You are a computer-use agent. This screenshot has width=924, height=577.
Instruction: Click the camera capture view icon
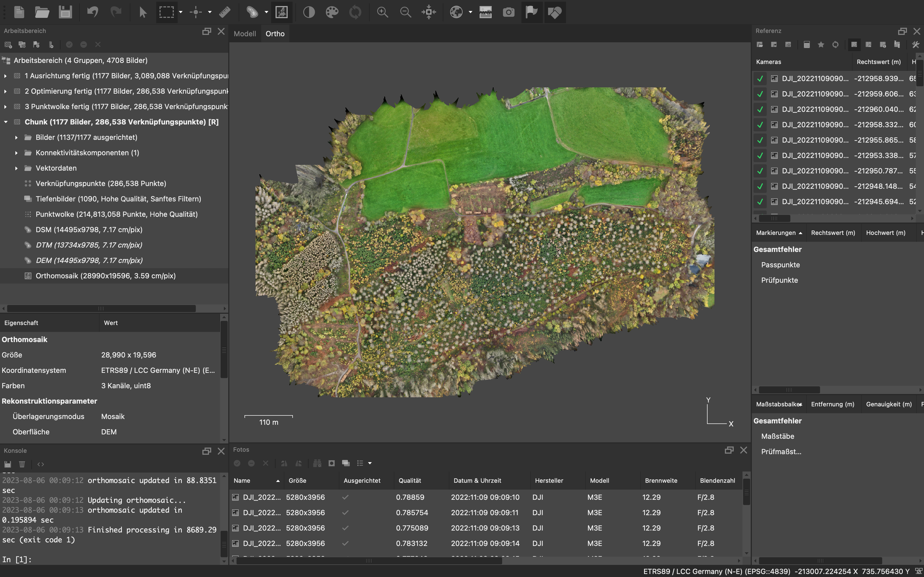[508, 12]
